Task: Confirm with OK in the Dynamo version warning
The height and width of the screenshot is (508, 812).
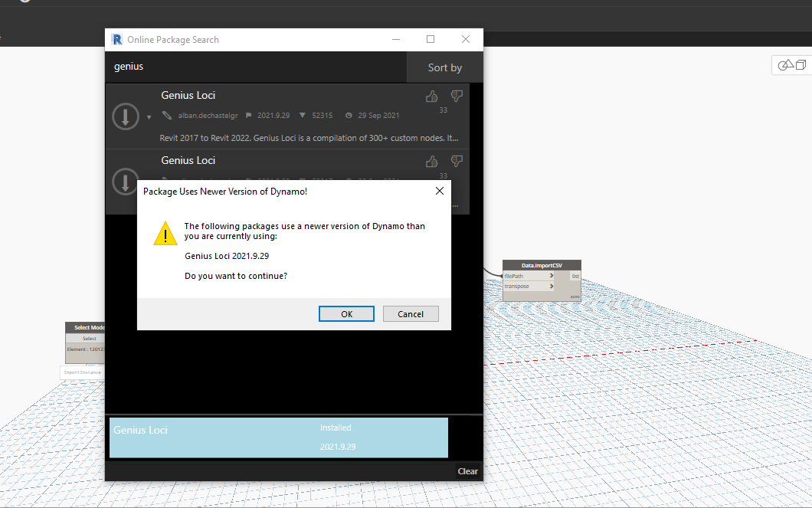Action: pyautogui.click(x=346, y=314)
